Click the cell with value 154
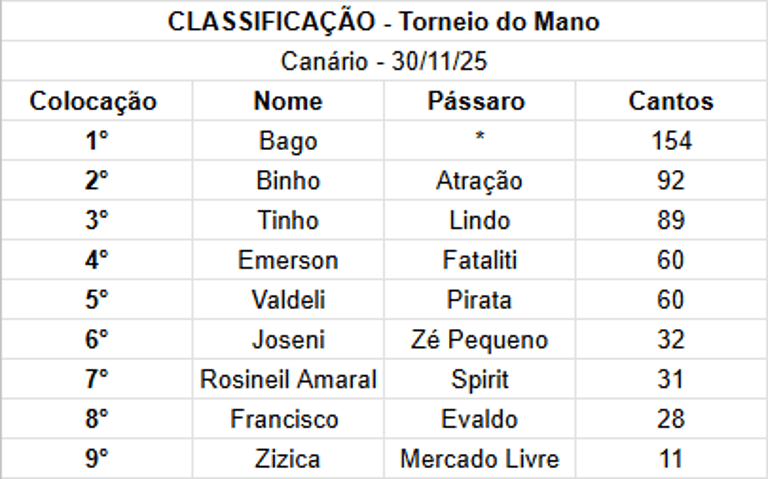The width and height of the screenshot is (768, 479). [672, 141]
